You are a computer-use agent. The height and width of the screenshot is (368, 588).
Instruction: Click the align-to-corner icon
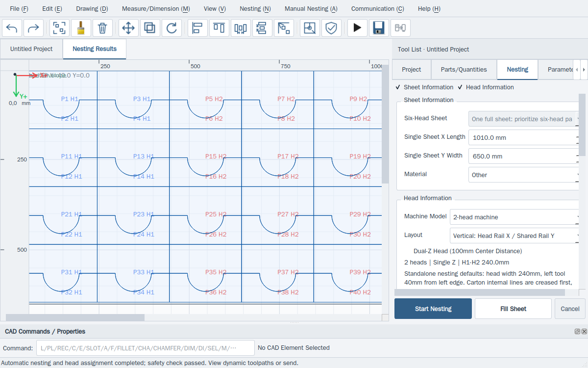pos(284,28)
